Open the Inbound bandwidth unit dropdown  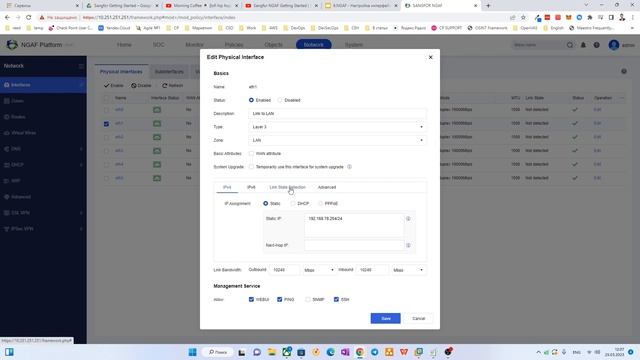[x=408, y=270]
